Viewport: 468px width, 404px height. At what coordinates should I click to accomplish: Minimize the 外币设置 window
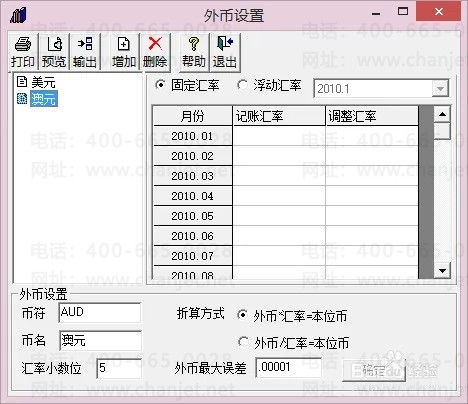(x=376, y=13)
